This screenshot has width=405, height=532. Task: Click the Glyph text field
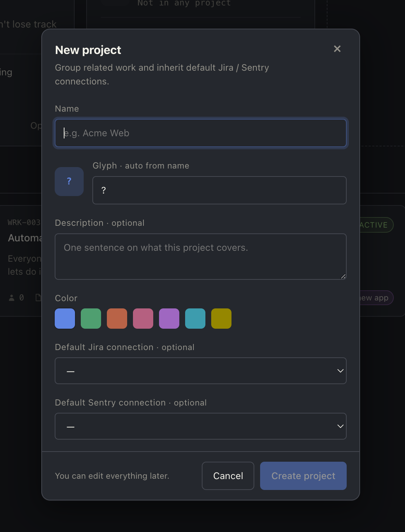[220, 190]
